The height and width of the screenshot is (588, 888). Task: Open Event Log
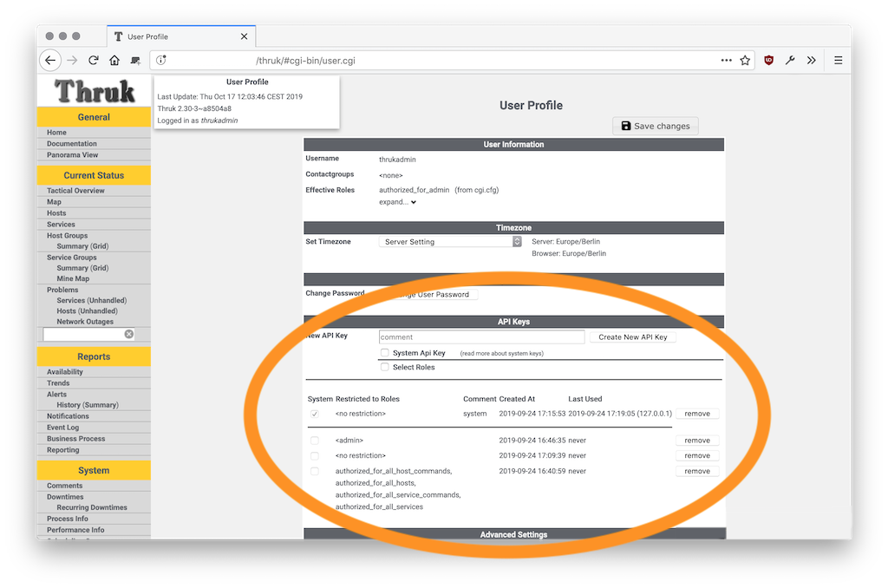click(x=62, y=428)
